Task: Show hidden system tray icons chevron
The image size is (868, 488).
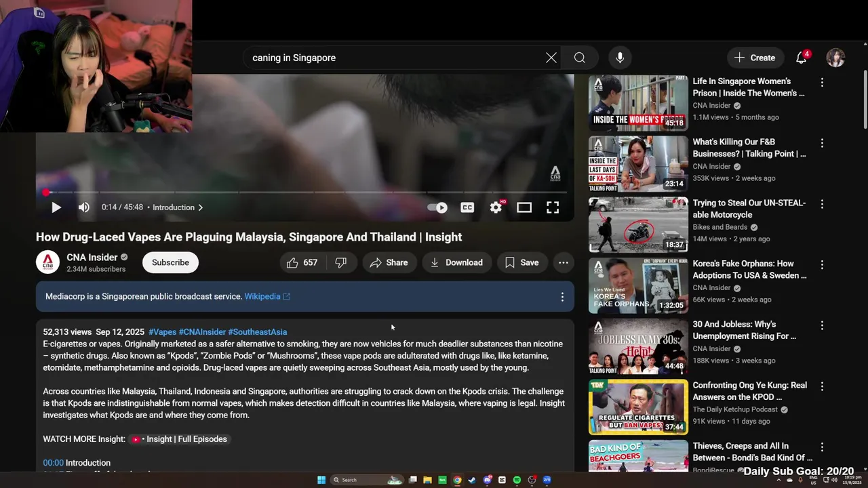Action: (x=778, y=480)
